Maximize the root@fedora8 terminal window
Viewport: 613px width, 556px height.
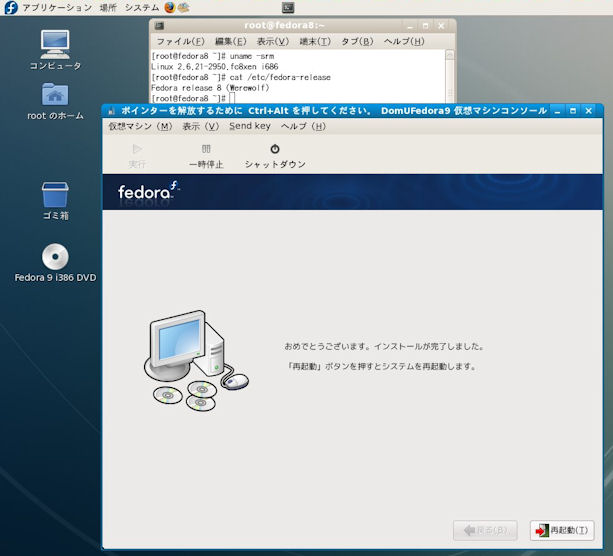tap(425, 26)
